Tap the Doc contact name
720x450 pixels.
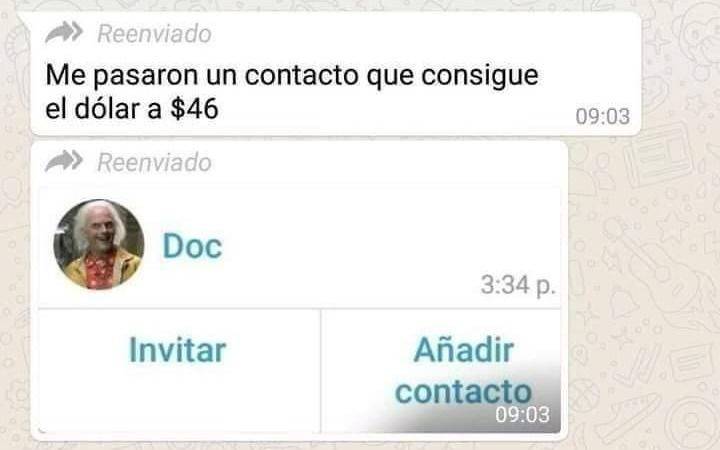tap(192, 246)
